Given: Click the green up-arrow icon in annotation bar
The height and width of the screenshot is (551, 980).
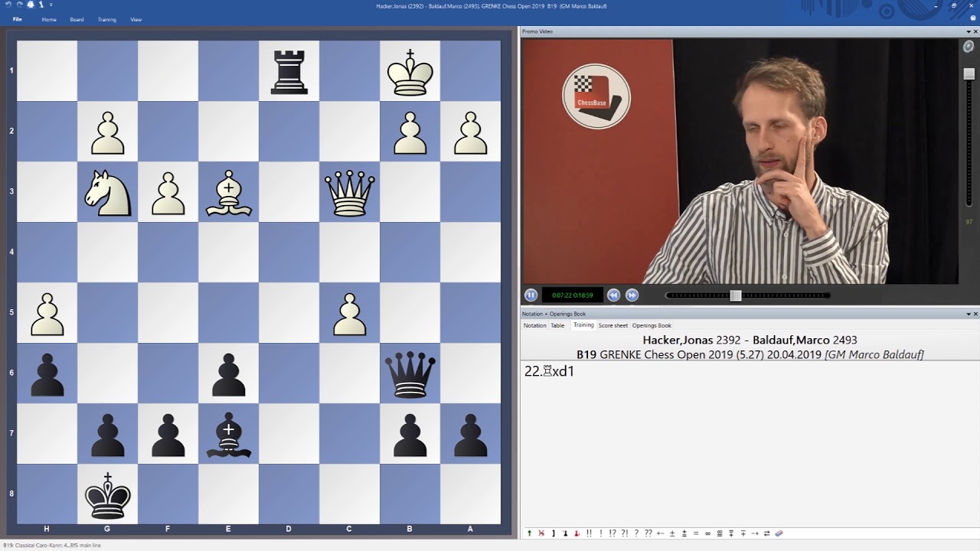Looking at the screenshot, I should pyautogui.click(x=529, y=533).
